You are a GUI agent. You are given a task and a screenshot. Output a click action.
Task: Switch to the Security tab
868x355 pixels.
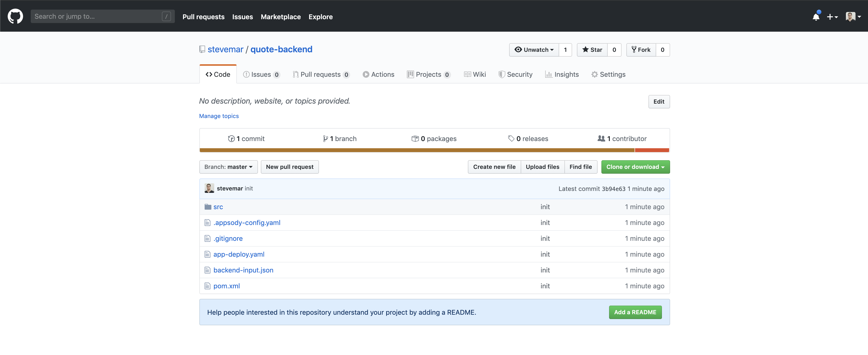[515, 74]
